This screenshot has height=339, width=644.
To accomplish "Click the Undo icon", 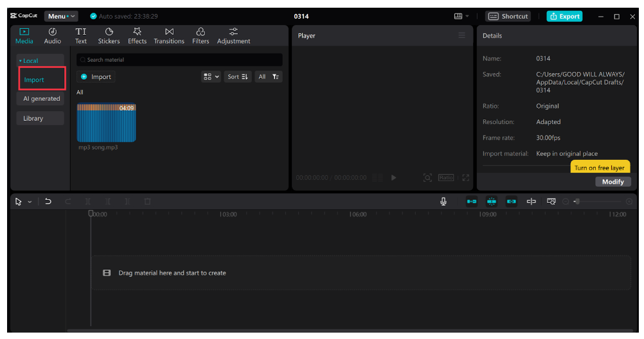I will (x=48, y=202).
